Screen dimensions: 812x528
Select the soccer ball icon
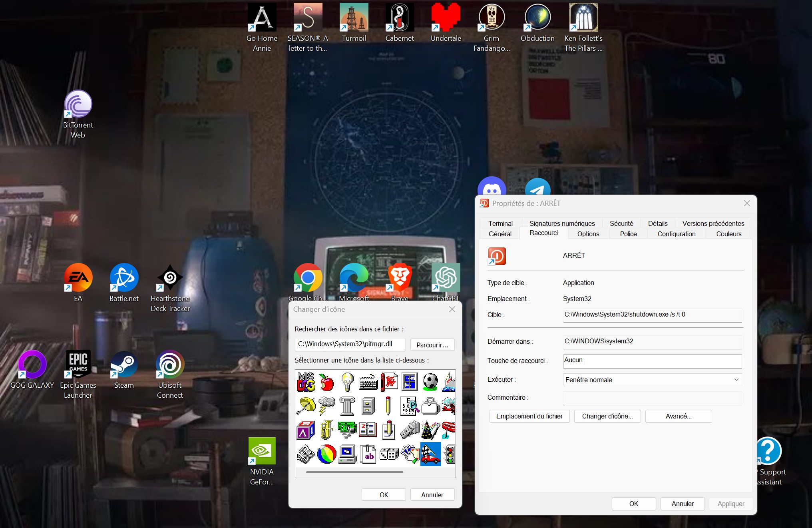pyautogui.click(x=430, y=382)
